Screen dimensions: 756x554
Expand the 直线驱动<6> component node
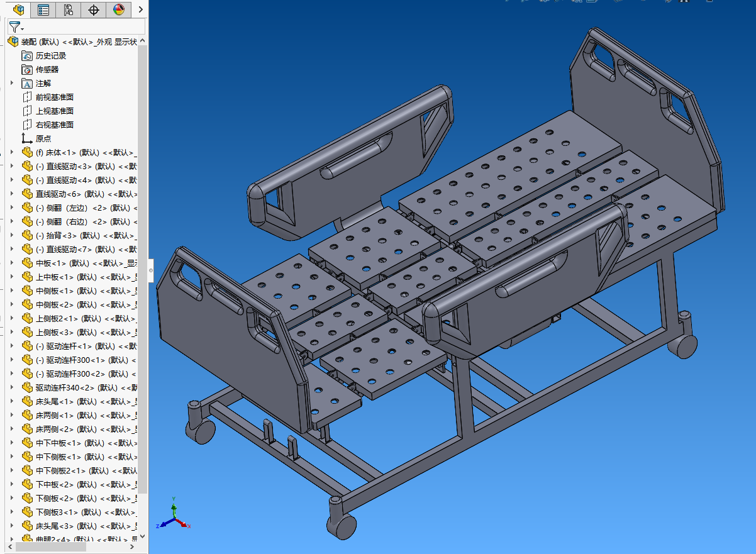11,194
